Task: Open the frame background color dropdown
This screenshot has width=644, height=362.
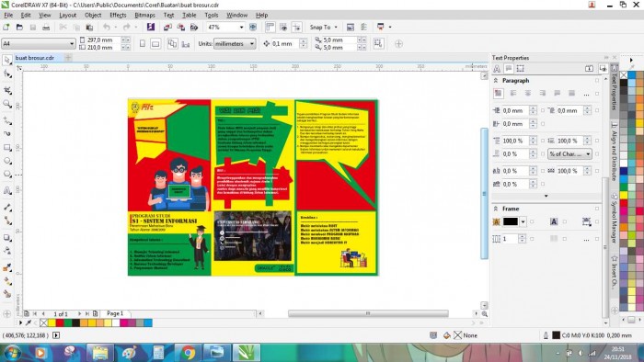Action: [523, 221]
